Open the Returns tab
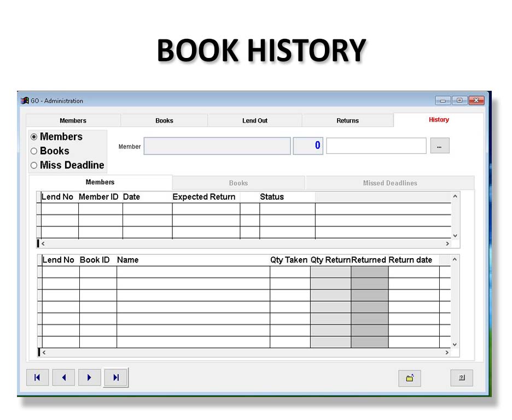 point(347,121)
